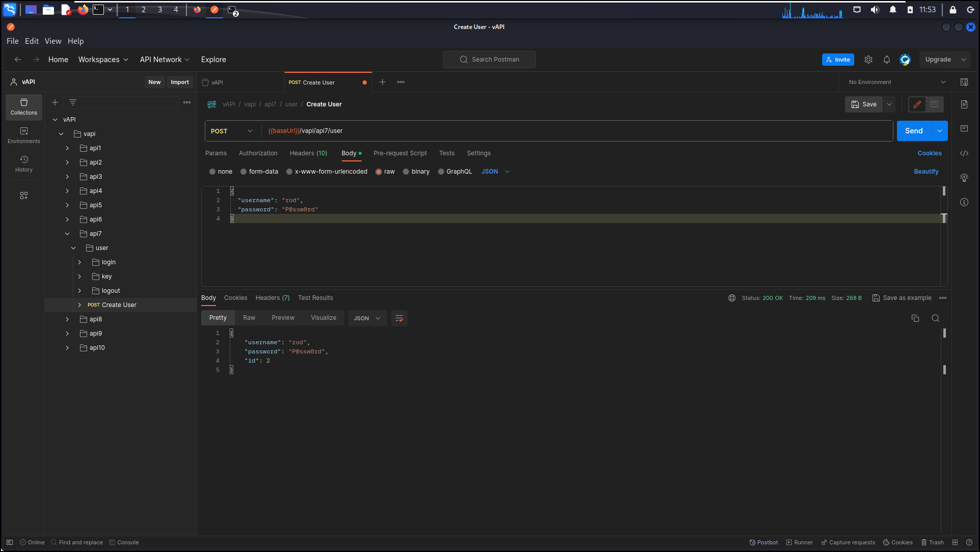This screenshot has width=980, height=552.
Task: Add a new request tab with plus
Action: tap(383, 82)
